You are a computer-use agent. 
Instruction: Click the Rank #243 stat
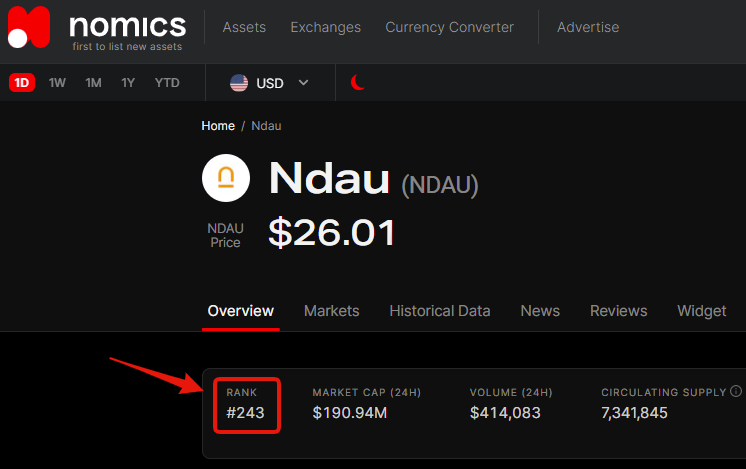246,405
